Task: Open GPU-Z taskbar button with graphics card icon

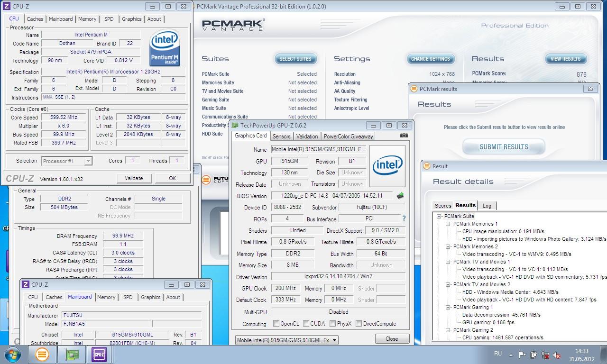Action: tap(71, 355)
